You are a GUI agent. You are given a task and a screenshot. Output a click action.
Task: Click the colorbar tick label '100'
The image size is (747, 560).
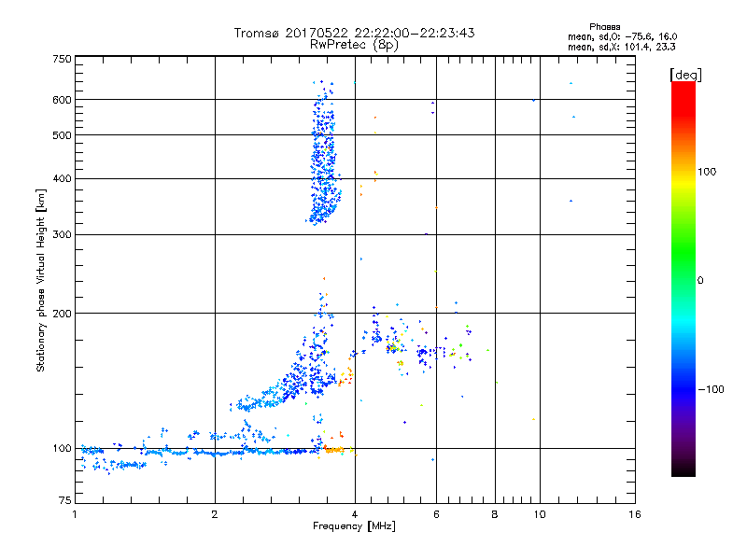pos(707,172)
